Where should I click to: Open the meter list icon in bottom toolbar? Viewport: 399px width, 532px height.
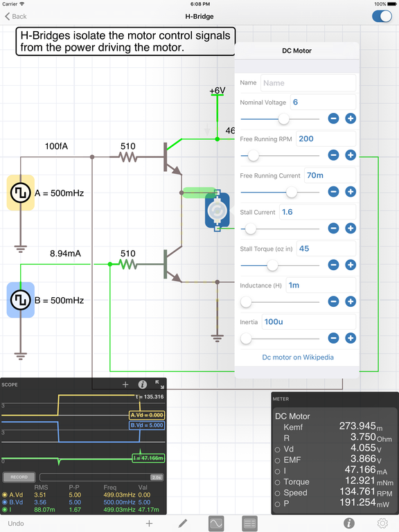(249, 524)
